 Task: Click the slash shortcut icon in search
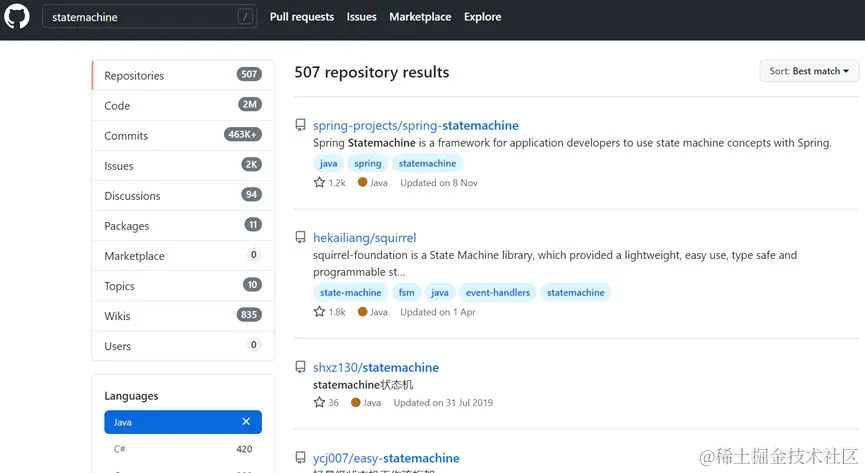(245, 17)
